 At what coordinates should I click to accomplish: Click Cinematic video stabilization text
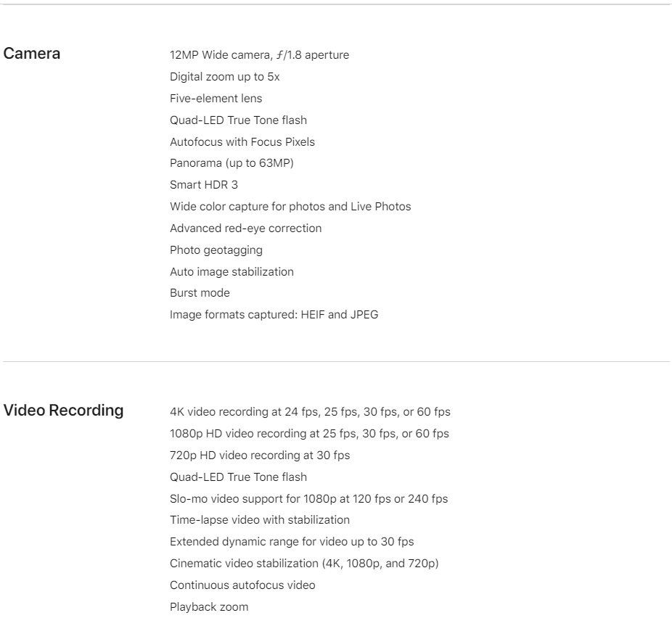304,564
